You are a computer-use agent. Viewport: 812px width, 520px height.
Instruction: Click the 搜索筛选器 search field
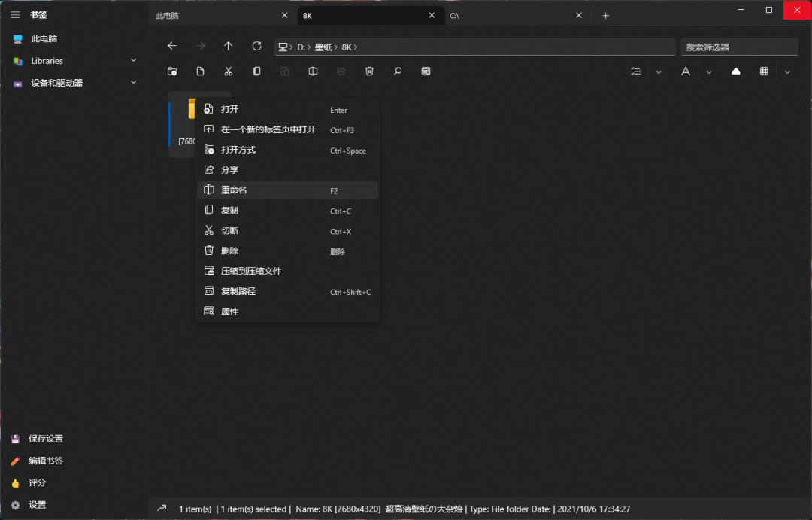(x=739, y=47)
